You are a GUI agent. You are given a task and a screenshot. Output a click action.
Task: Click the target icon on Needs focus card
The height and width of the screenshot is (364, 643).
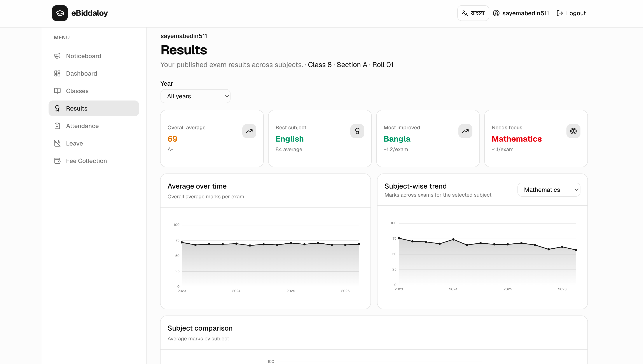point(573,131)
